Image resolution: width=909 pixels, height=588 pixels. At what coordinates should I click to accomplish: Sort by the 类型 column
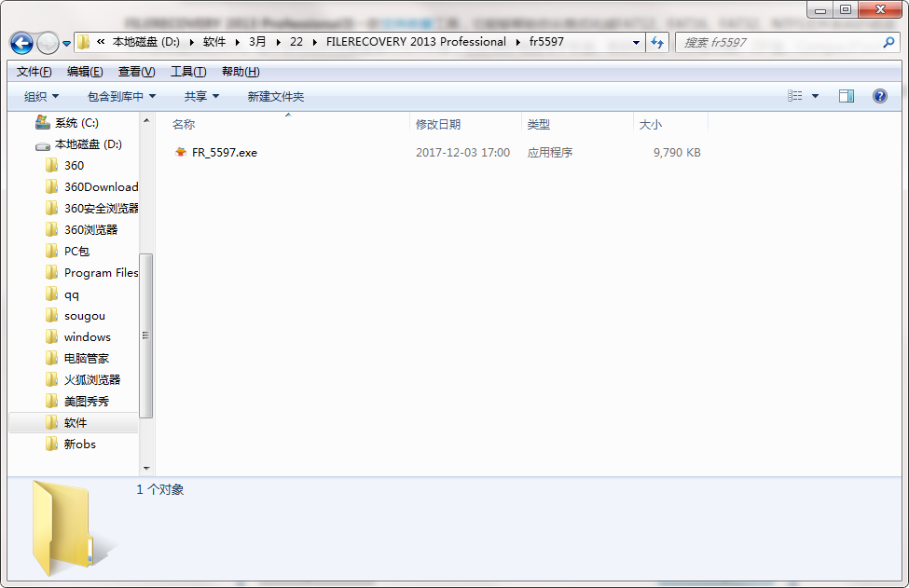click(x=539, y=125)
